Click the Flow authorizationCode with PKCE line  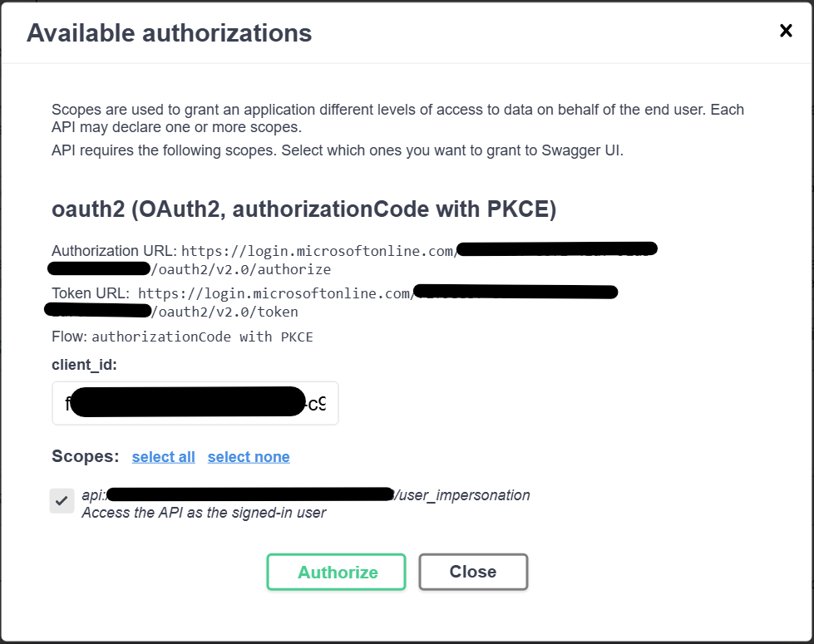tap(182, 337)
